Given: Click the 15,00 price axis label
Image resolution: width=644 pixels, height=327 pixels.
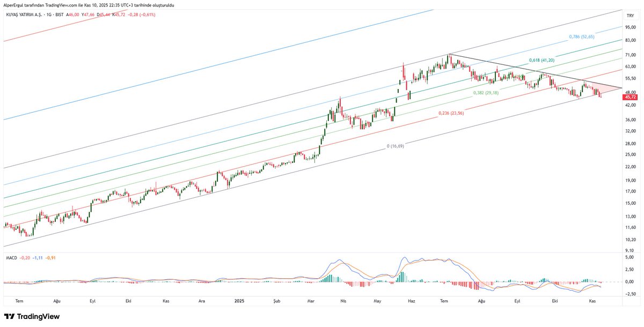Looking at the screenshot, I should pyautogui.click(x=630, y=204).
